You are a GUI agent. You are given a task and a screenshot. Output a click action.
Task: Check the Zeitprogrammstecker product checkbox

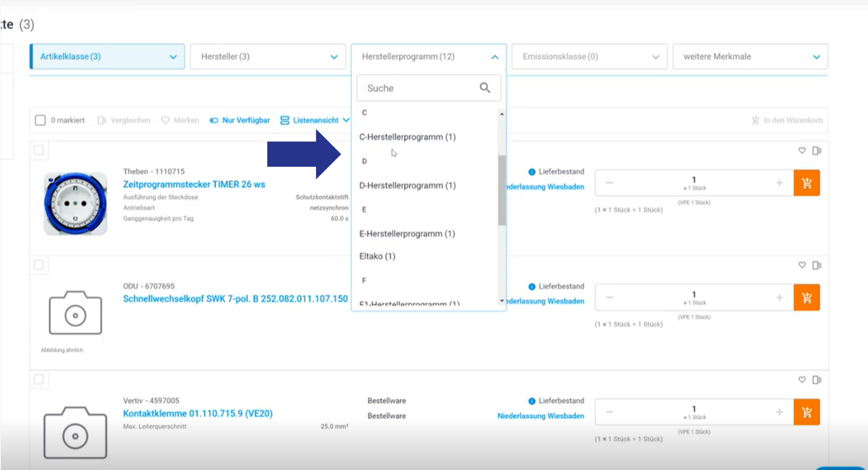click(39, 150)
